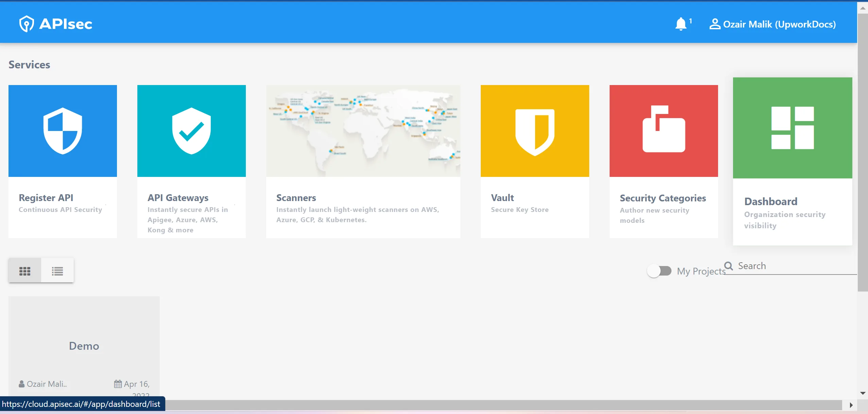This screenshot has height=414, width=868.
Task: Open the Demo project card
Action: pos(84,346)
